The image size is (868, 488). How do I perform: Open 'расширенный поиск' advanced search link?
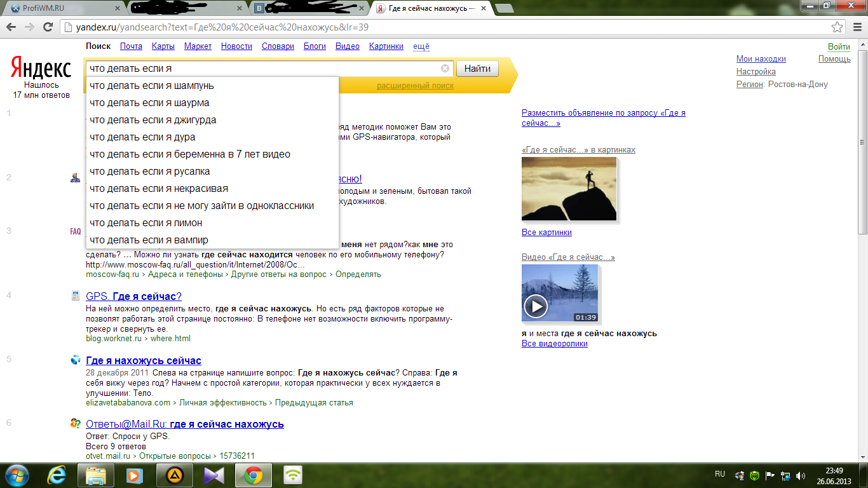416,86
